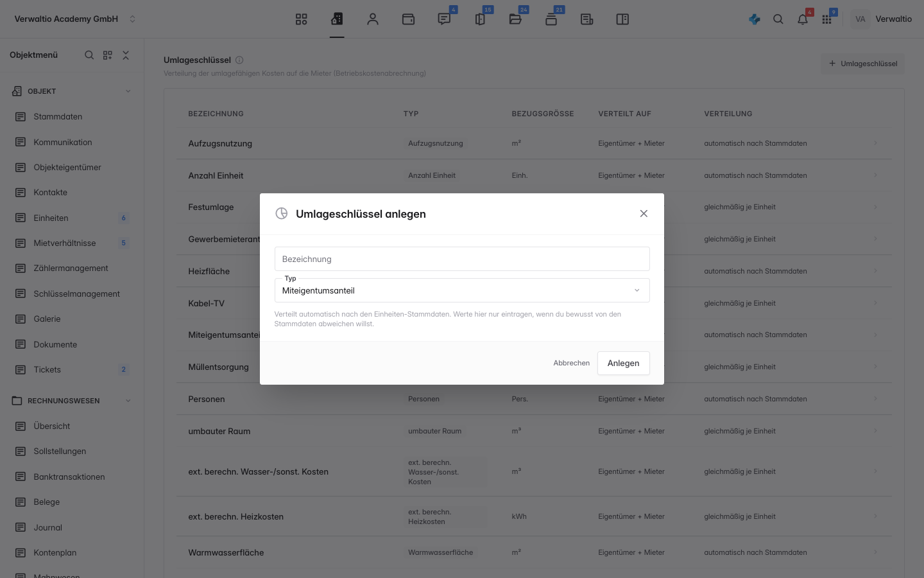Screen dimensions: 924x578
Task: Open the dashboard grid icon in top navigation
Action: [301, 19]
